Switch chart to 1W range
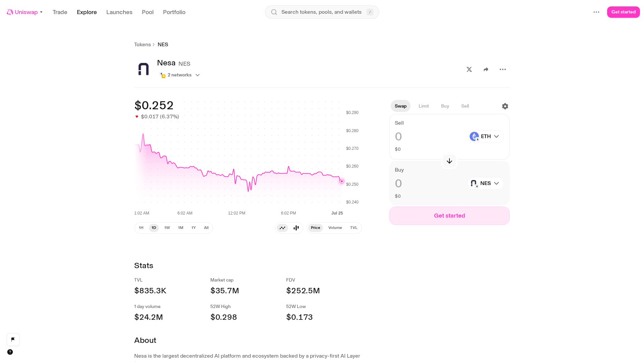This screenshot has height=362, width=644. (x=167, y=228)
